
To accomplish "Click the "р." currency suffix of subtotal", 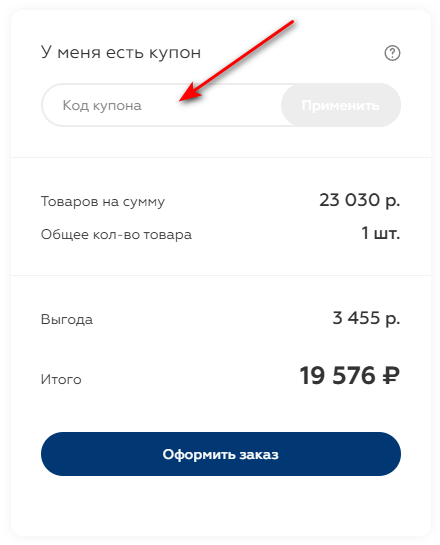I will click(393, 202).
